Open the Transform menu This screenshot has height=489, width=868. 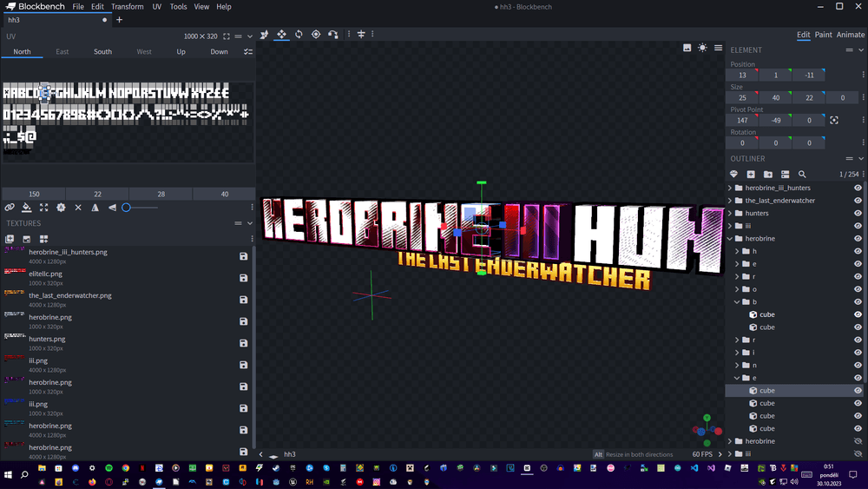(x=128, y=7)
